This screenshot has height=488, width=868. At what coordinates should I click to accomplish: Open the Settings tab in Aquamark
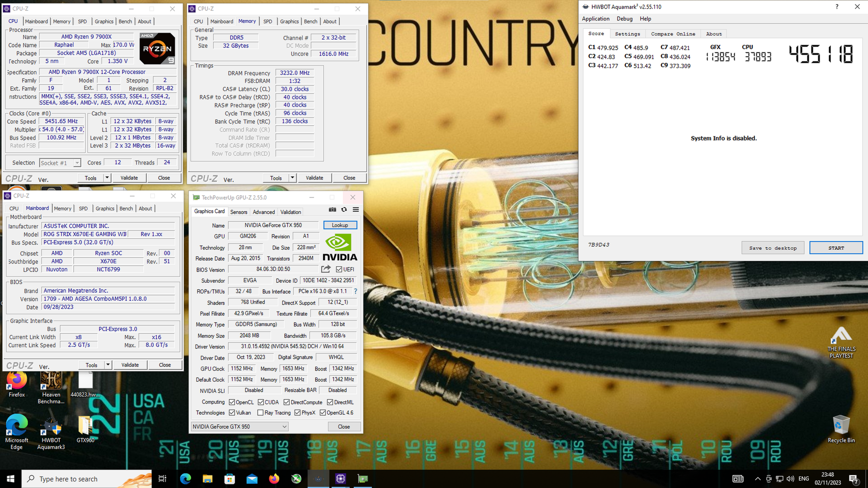click(x=627, y=34)
